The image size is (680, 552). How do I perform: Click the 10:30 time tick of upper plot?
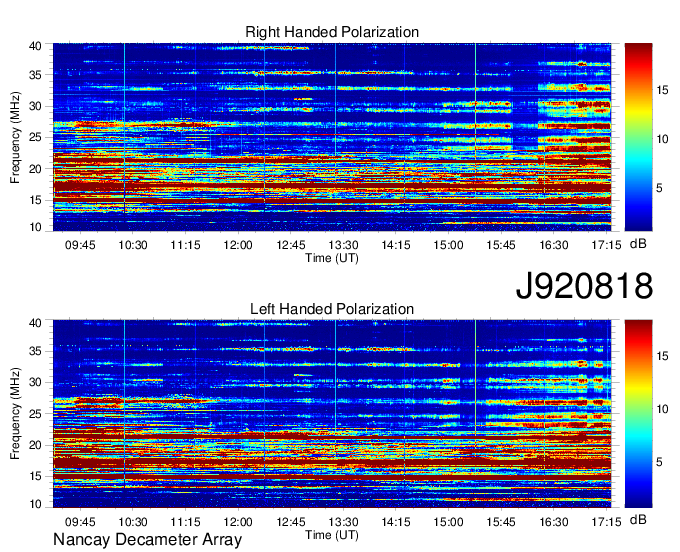(133, 245)
